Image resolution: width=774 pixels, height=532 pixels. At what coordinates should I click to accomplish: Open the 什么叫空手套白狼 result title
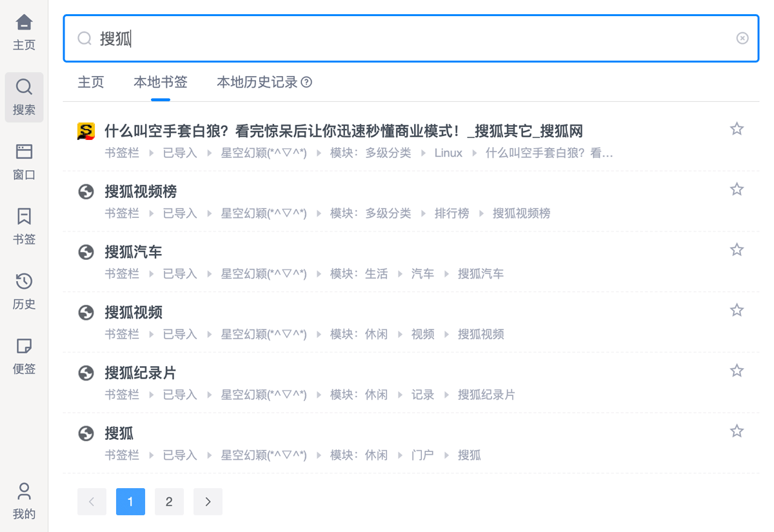click(344, 132)
